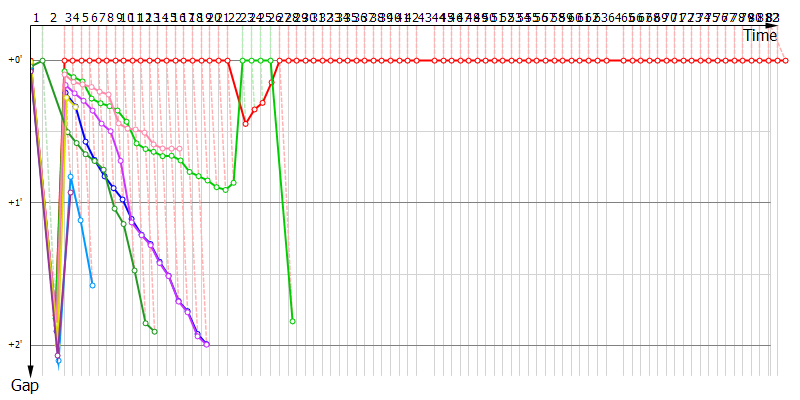Viewport: 800px width, 400px height.
Task: Click lap number 1 on time axis
Action: (35, 18)
